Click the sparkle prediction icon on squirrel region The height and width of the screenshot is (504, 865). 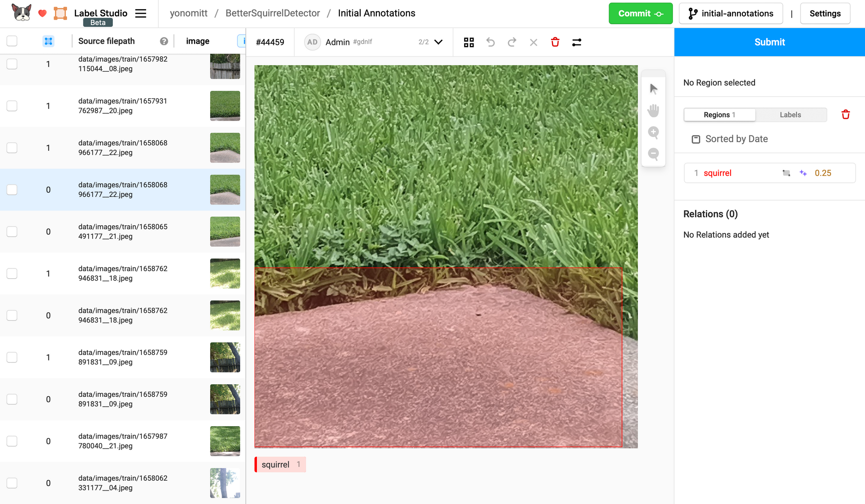(803, 173)
